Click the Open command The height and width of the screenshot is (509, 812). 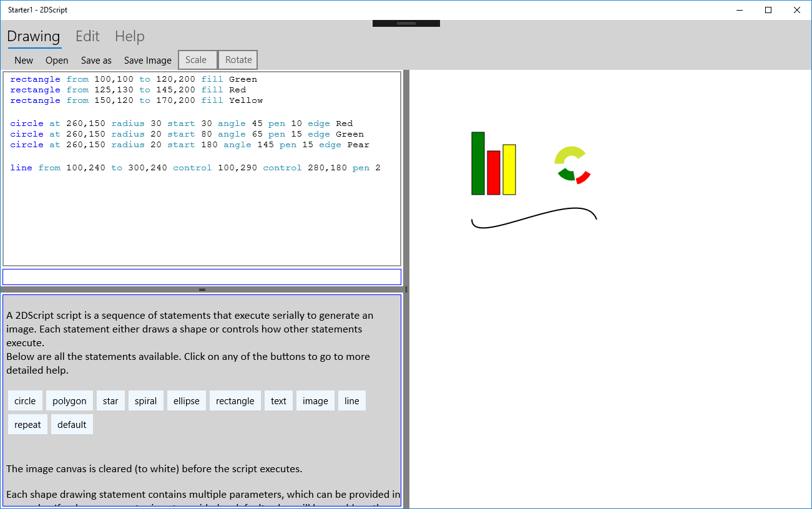click(x=57, y=61)
